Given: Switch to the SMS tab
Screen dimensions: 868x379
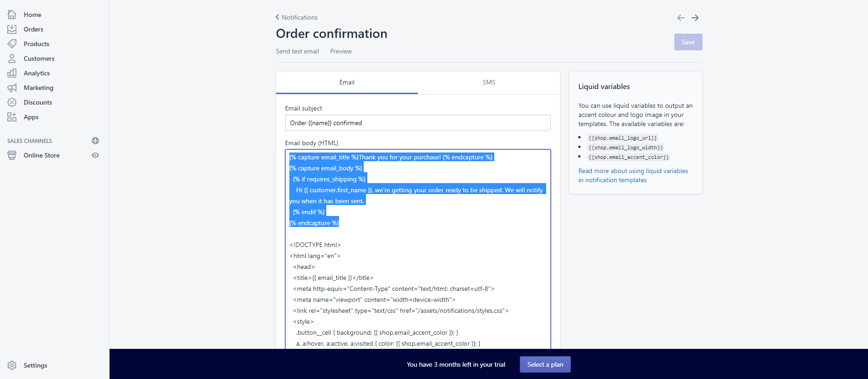Looking at the screenshot, I should point(489,82).
